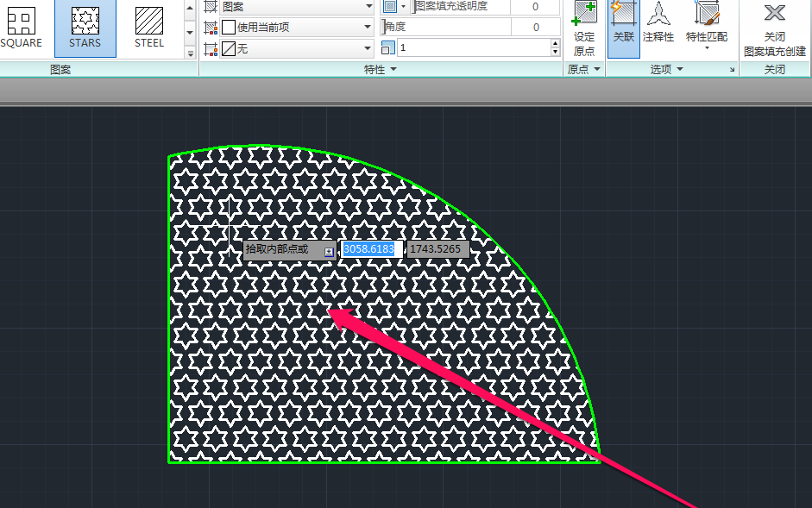The width and height of the screenshot is (812, 508).
Task: Expand the 选项 panel
Action: (667, 69)
